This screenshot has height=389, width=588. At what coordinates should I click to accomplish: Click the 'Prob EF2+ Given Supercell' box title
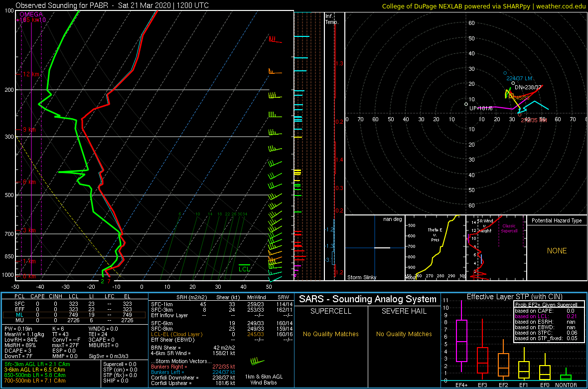point(547,304)
